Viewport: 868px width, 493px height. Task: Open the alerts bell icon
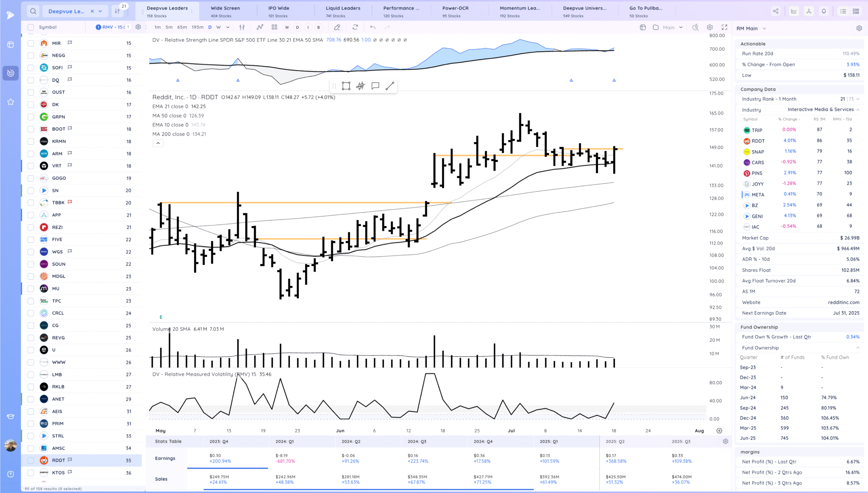824,11
